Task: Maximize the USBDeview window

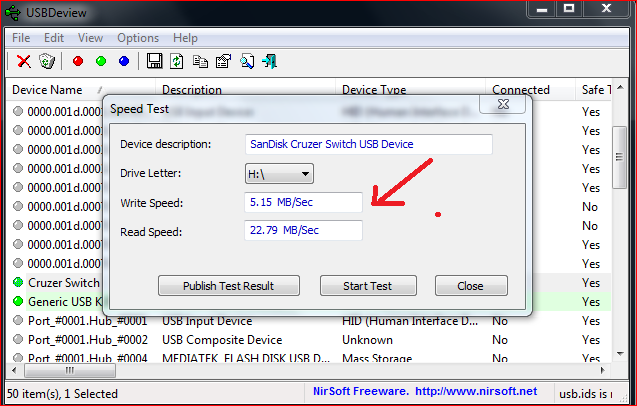Action: [569, 9]
